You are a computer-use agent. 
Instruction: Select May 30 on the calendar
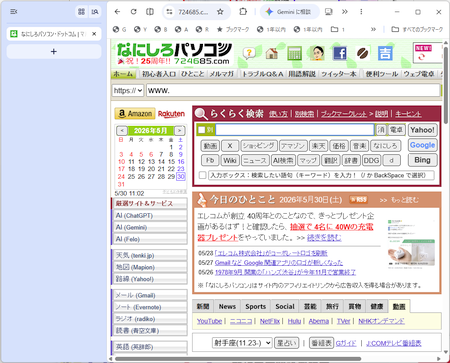[181, 177]
